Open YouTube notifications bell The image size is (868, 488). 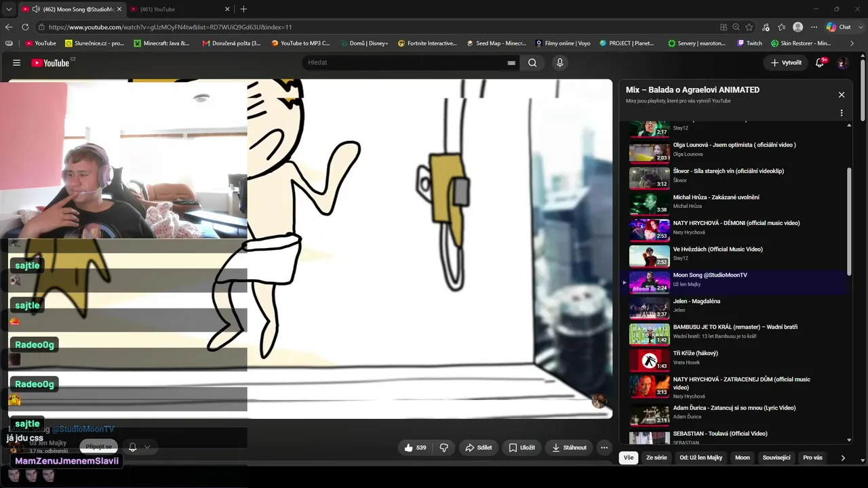pyautogui.click(x=821, y=62)
